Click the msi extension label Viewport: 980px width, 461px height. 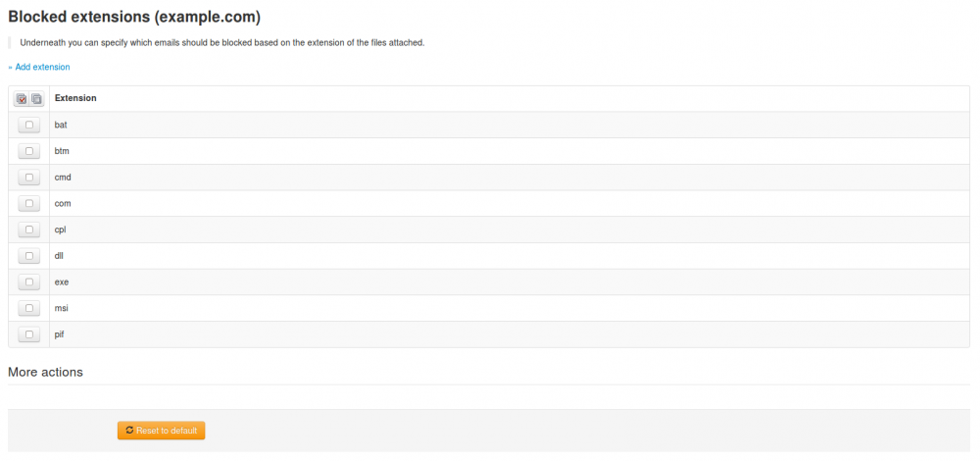coord(62,308)
